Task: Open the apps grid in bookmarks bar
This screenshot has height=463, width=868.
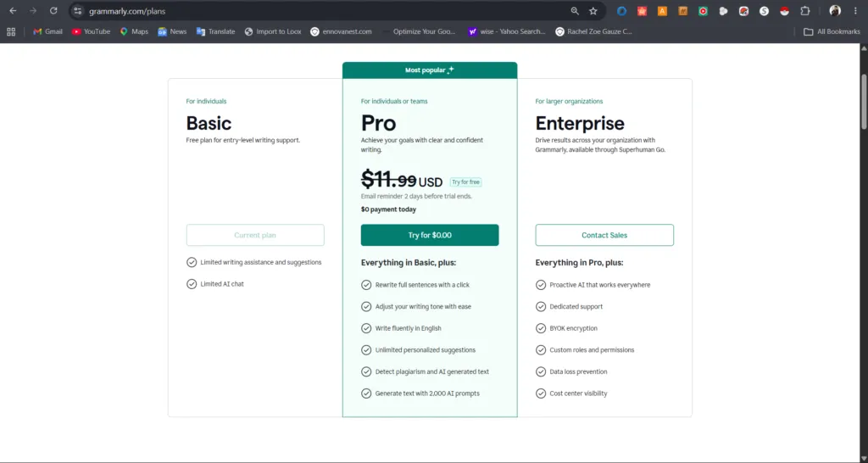Action: point(11,31)
